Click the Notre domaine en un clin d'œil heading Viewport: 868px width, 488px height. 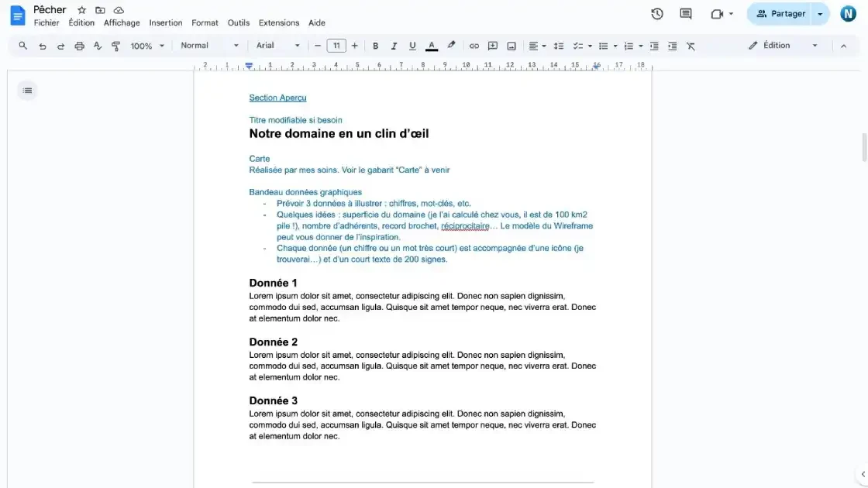tap(339, 133)
